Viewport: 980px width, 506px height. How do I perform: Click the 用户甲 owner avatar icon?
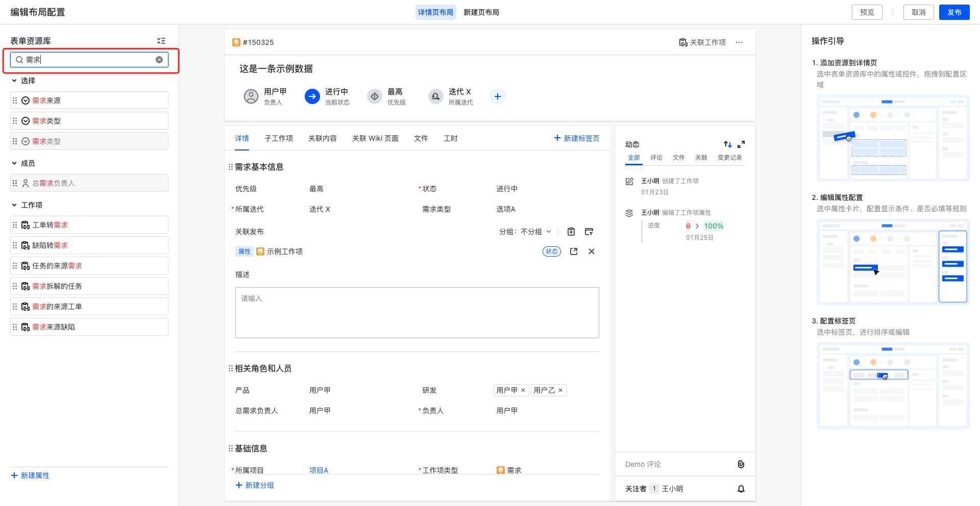click(x=251, y=96)
